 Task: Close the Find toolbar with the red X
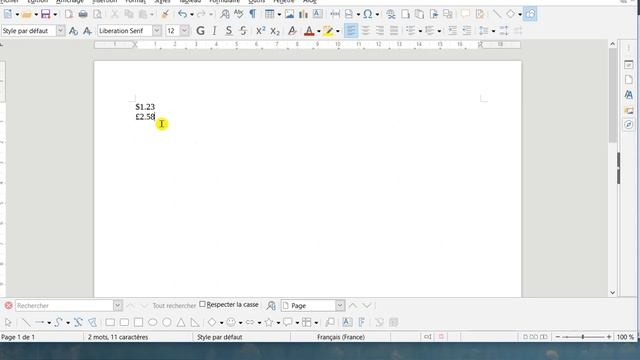click(8, 305)
